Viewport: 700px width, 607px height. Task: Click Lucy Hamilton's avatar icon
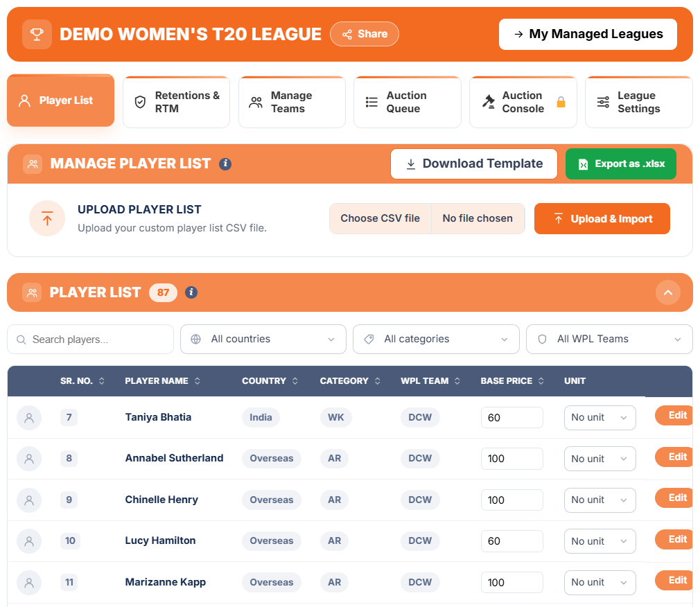[29, 541]
